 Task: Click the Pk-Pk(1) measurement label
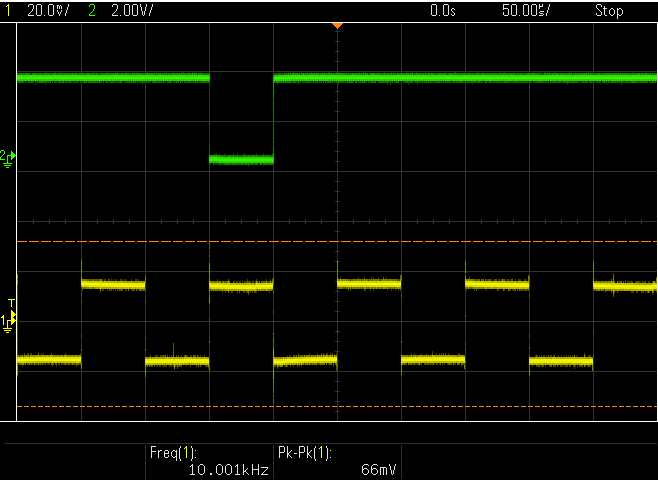[305, 453]
